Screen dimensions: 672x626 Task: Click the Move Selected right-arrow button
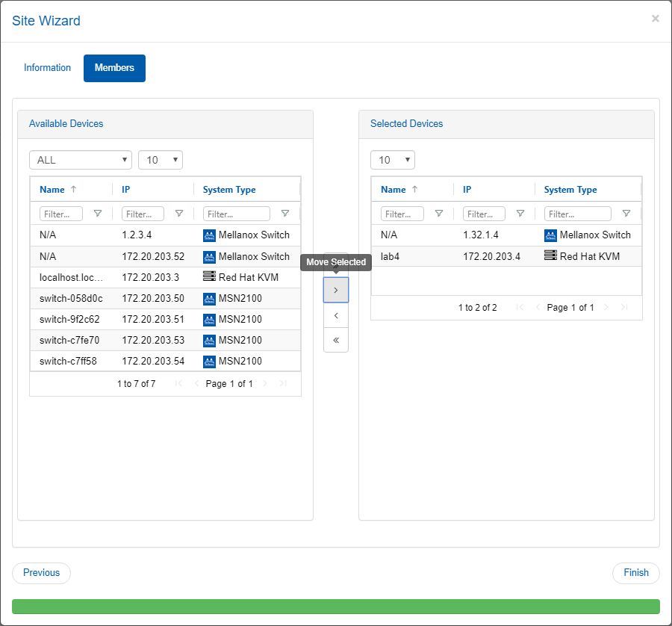coord(335,290)
